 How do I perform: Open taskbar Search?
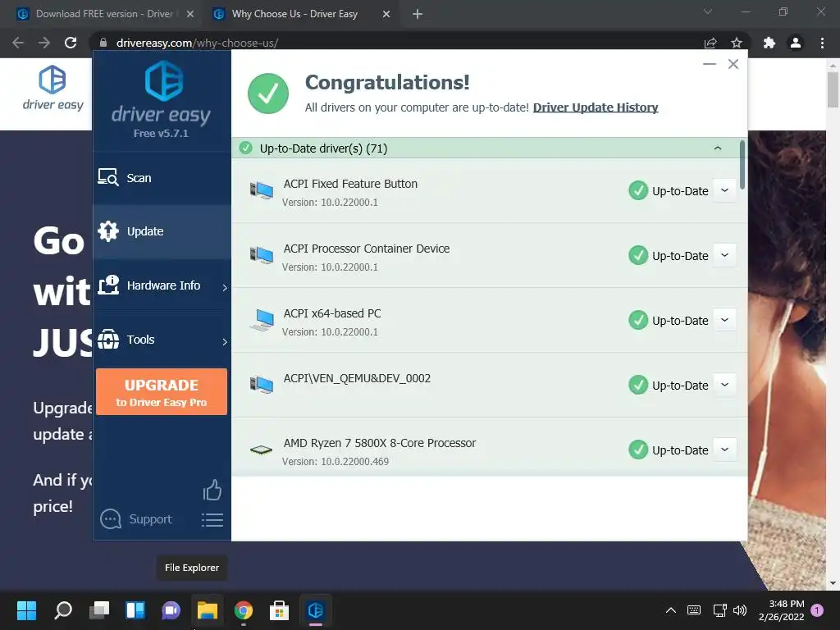pos(63,610)
